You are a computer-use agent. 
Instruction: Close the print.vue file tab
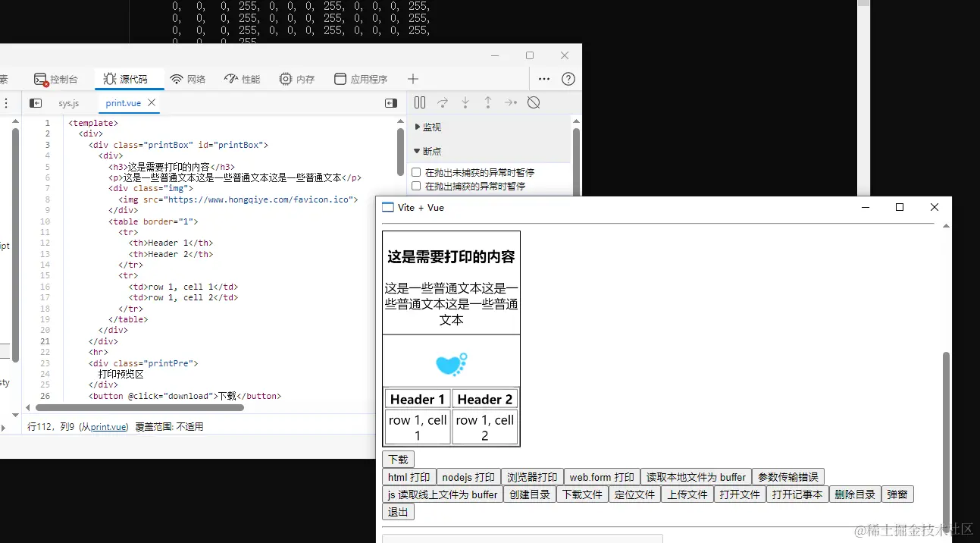point(152,102)
